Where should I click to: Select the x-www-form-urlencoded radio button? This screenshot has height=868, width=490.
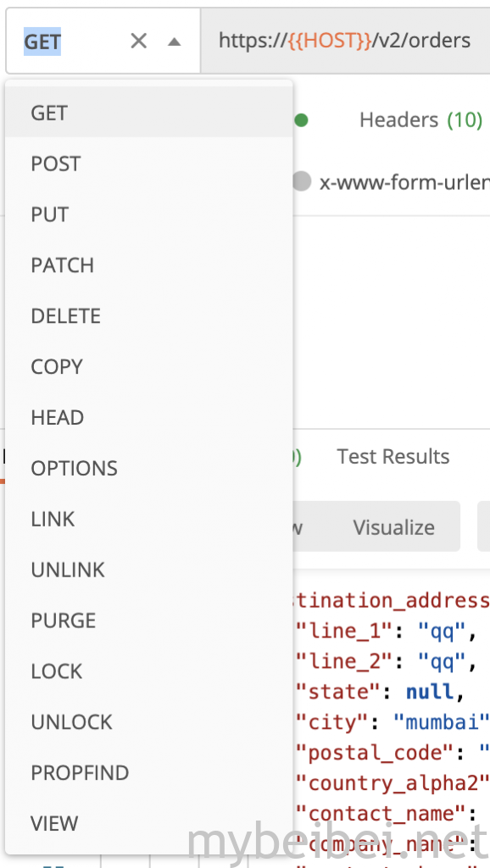[301, 181]
